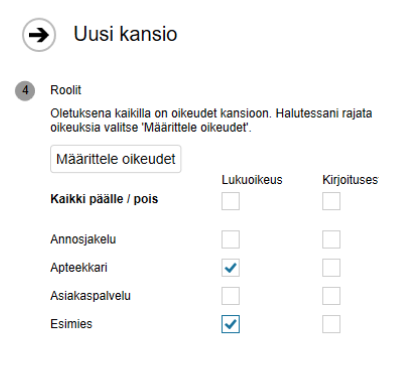
Task: Enable Kirjoitus right for Esimies
Action: click(x=331, y=324)
